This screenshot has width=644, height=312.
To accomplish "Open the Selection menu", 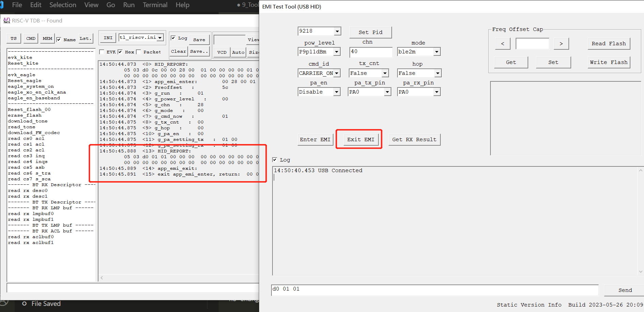I will [63, 5].
